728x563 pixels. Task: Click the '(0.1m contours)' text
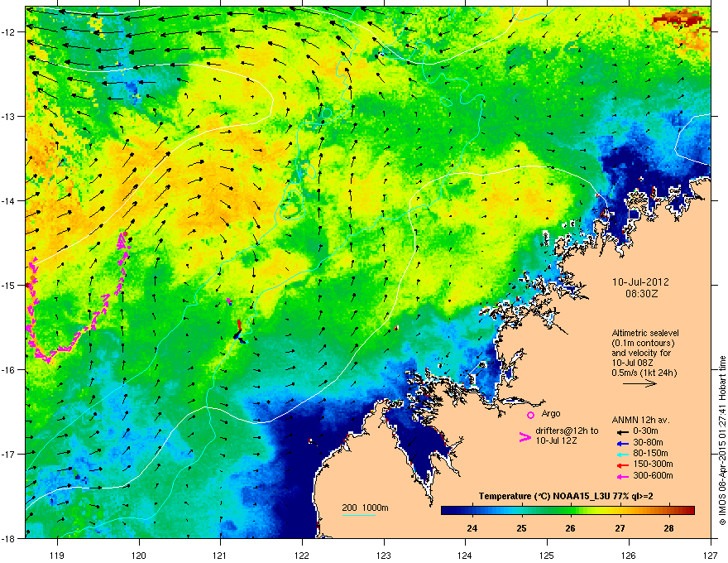(643, 344)
